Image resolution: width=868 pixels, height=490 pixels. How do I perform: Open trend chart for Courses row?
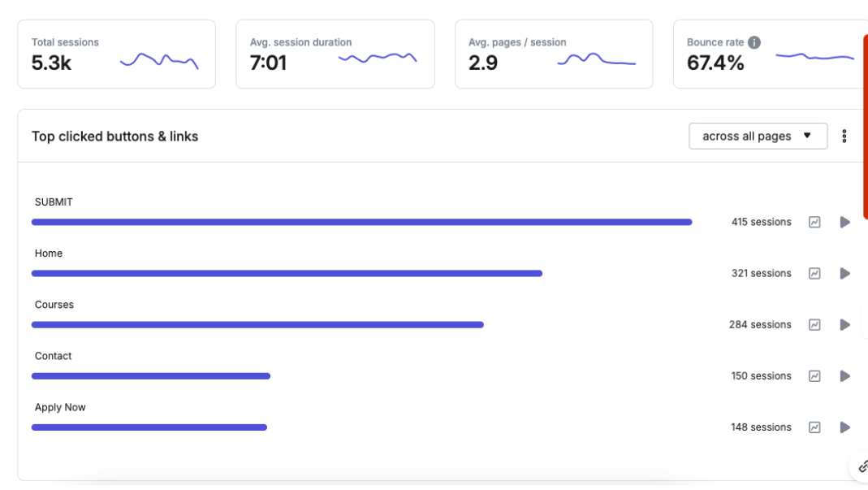coord(814,324)
